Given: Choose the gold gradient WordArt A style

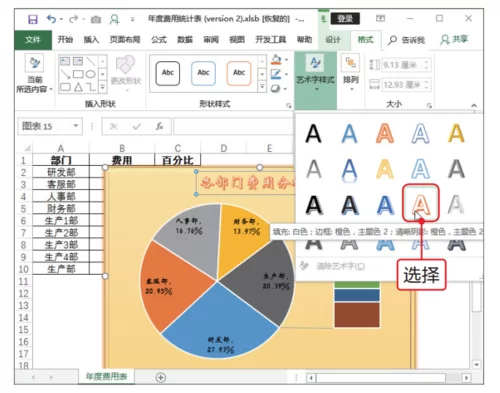Looking at the screenshot, I should coord(456,133).
